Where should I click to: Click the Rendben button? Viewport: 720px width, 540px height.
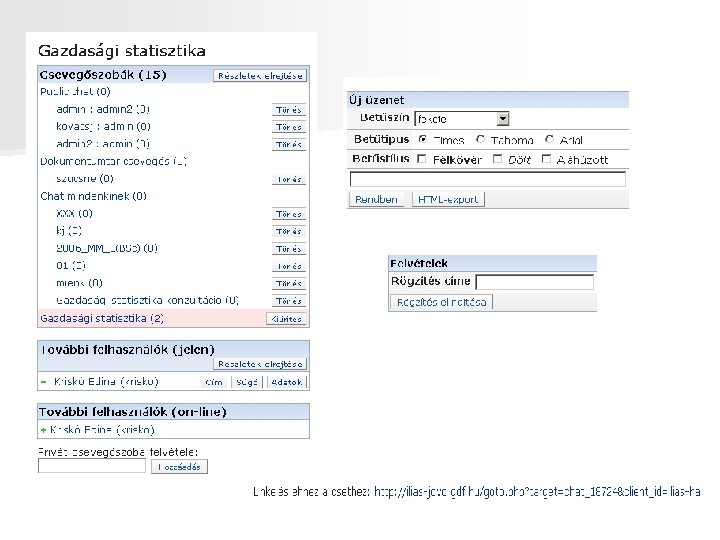(376, 199)
